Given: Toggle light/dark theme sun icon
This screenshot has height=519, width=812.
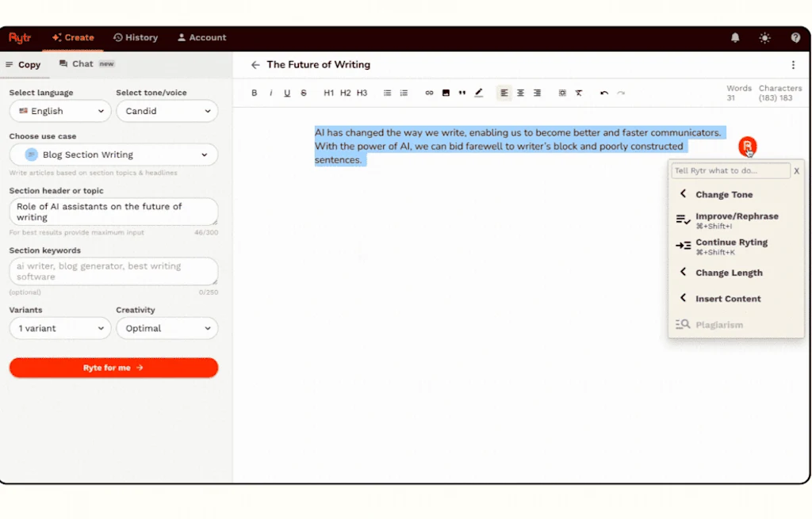Looking at the screenshot, I should 765,37.
